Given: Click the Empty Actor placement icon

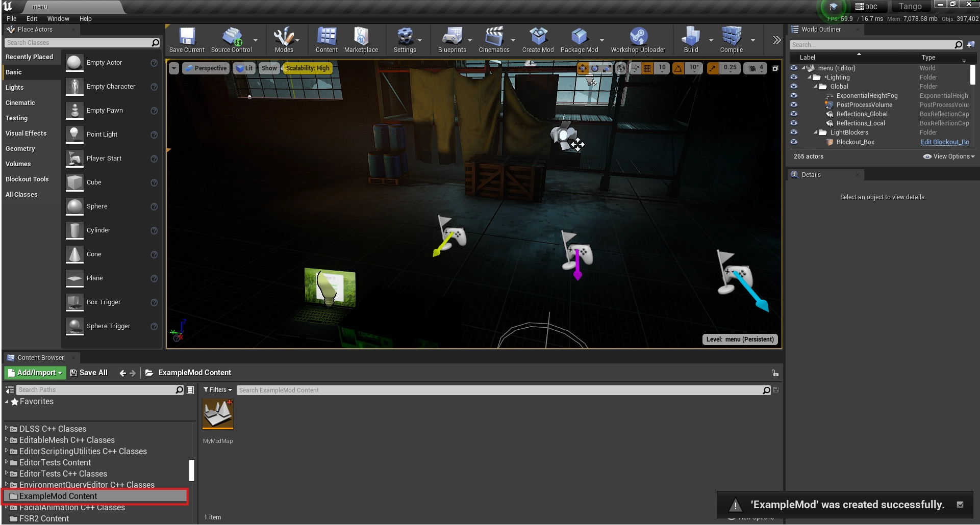Looking at the screenshot, I should (x=74, y=63).
